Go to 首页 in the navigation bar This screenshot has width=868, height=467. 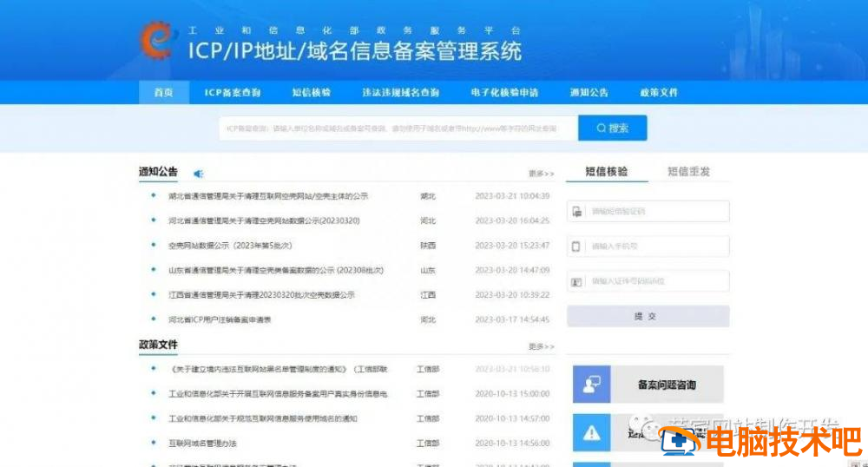(x=164, y=92)
